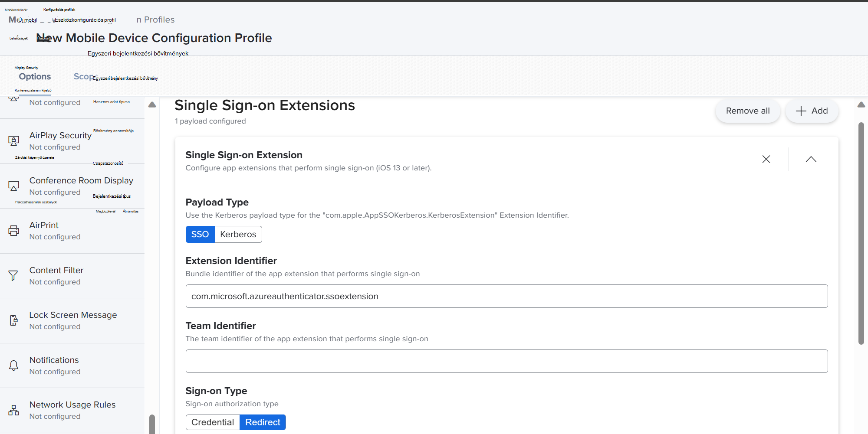This screenshot has height=434, width=868.
Task: Click the main panel scroll up arrow
Action: (861, 104)
